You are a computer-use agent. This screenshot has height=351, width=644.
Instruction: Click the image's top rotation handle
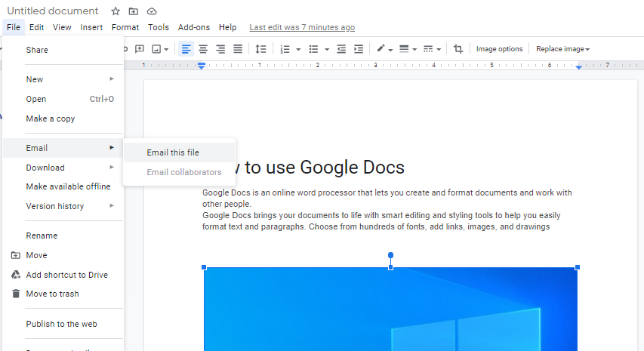[x=390, y=255]
